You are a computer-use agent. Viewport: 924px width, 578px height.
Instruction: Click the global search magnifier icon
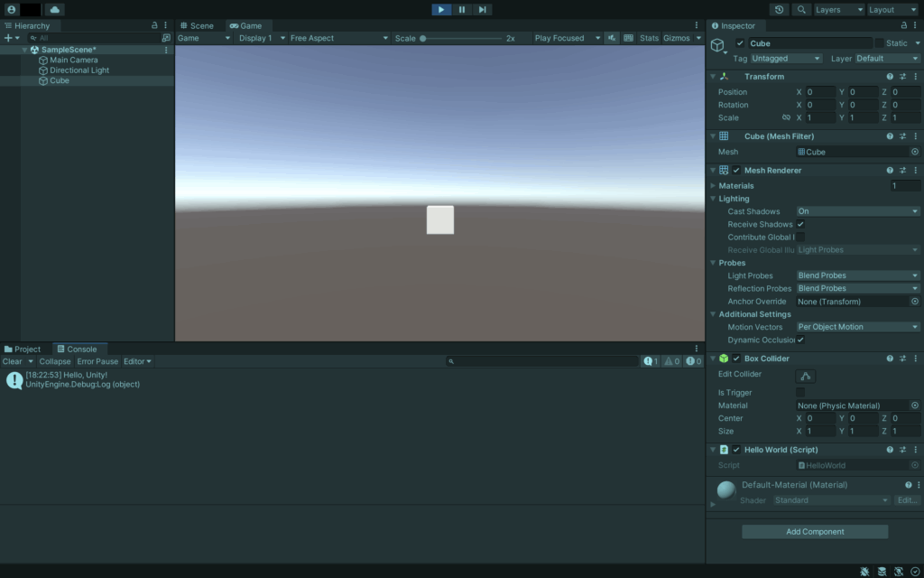pyautogui.click(x=800, y=9)
